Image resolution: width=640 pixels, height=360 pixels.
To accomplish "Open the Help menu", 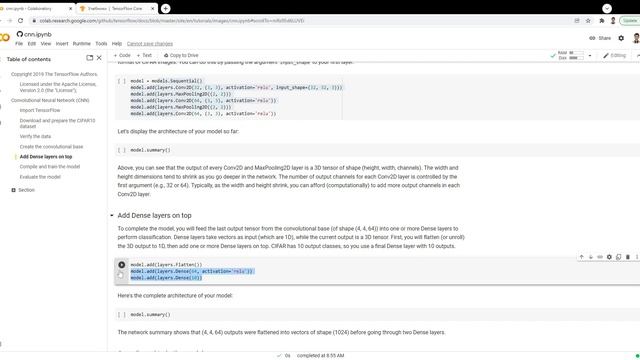I will click(117, 44).
